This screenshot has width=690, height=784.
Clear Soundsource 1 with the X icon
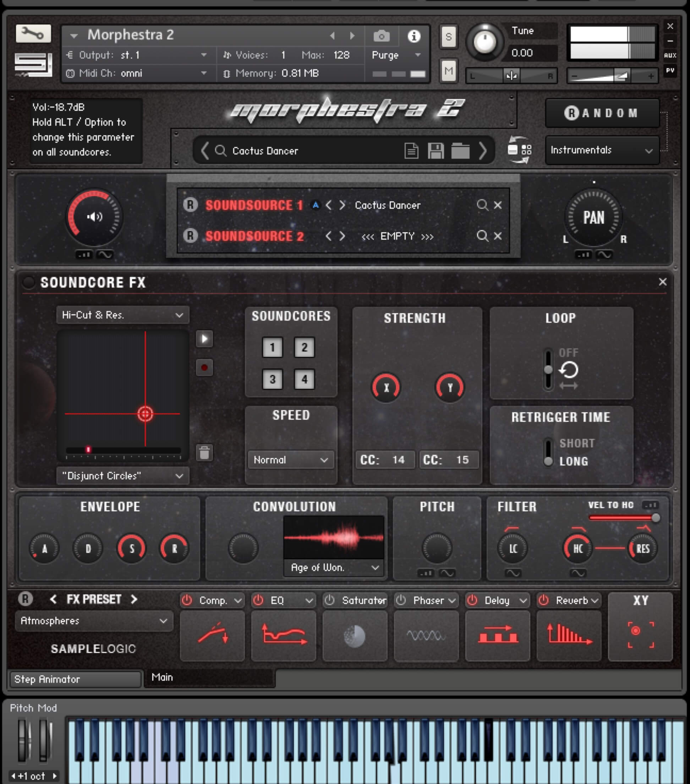pyautogui.click(x=498, y=205)
